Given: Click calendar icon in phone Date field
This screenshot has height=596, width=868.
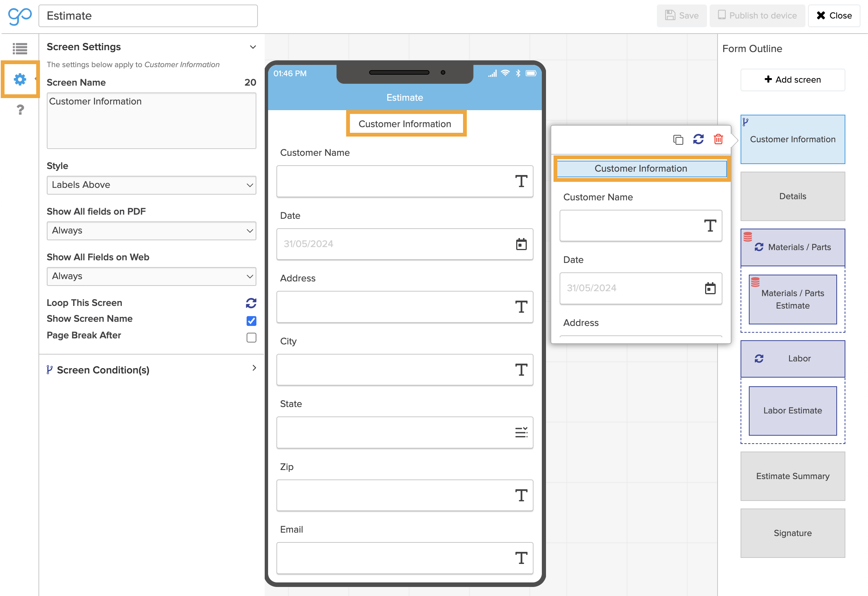Looking at the screenshot, I should (521, 244).
